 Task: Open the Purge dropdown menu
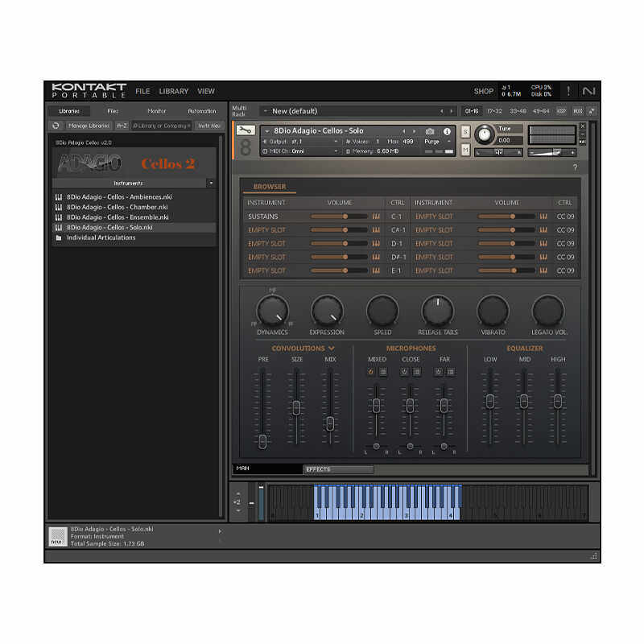click(437, 142)
